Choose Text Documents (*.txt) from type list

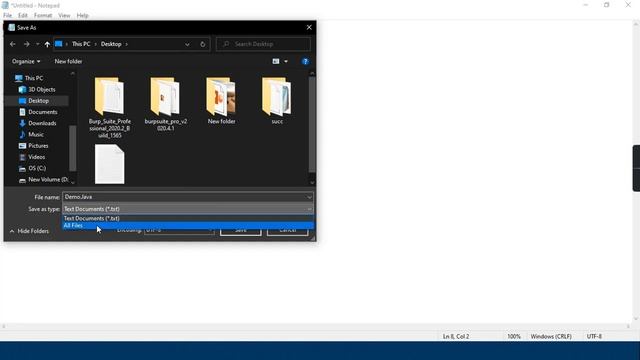pyautogui.click(x=188, y=218)
